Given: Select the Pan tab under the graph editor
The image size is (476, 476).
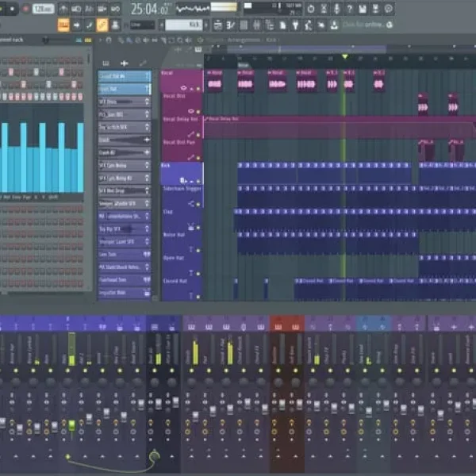Looking at the screenshot, I should (29, 196).
